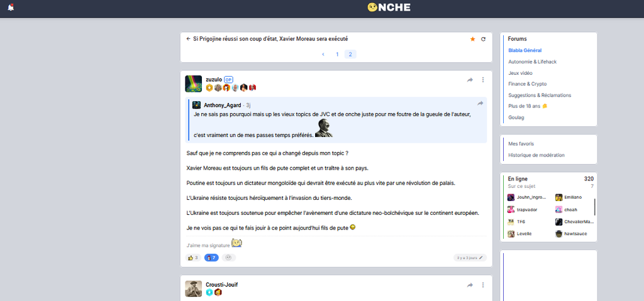Image resolution: width=644 pixels, height=301 pixels.
Task: Add a new reaction emoji
Action: pos(229,258)
